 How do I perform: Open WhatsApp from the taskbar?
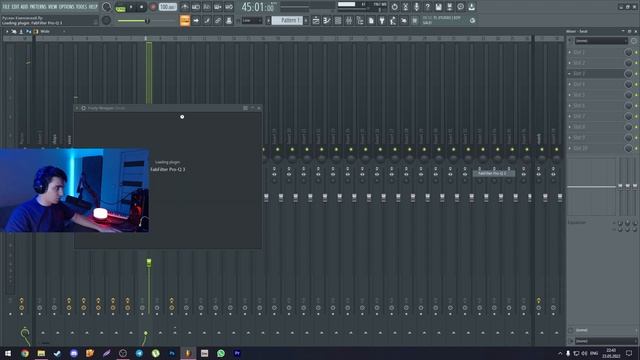click(221, 353)
